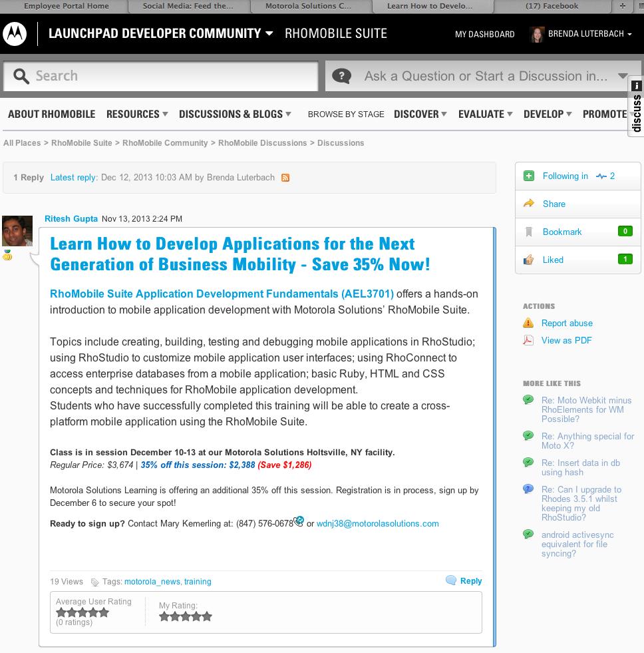
Task: Click RhoMobile Discussions breadcrumb
Action: [262, 143]
